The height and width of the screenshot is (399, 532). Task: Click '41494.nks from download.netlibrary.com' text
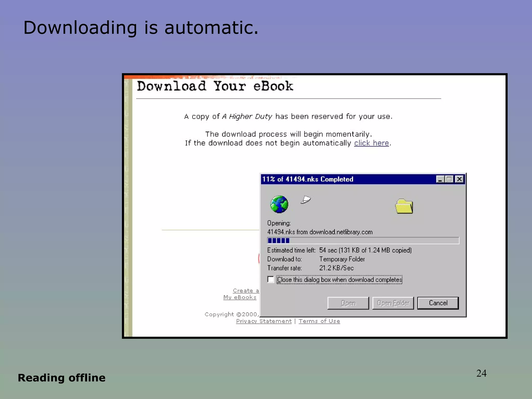coord(320,232)
